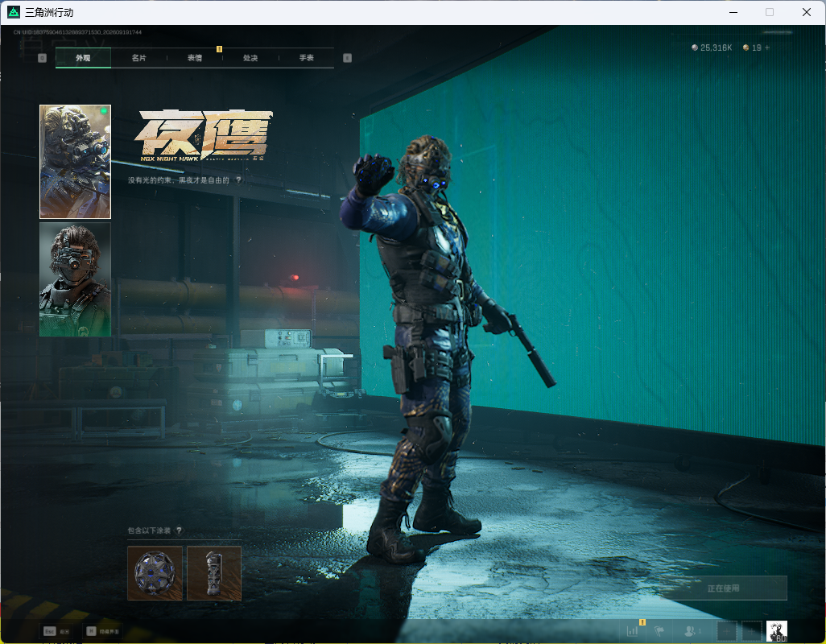Switch to the 处决 tab

pyautogui.click(x=250, y=58)
